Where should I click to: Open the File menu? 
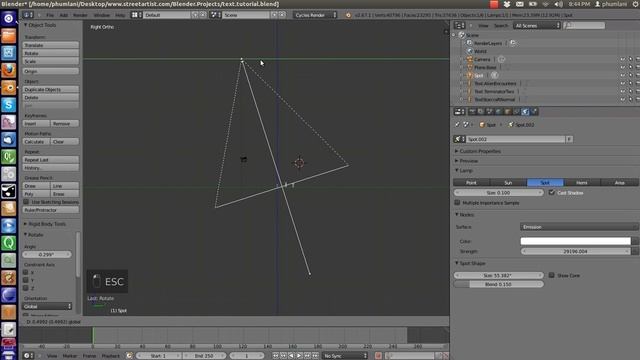pos(50,15)
